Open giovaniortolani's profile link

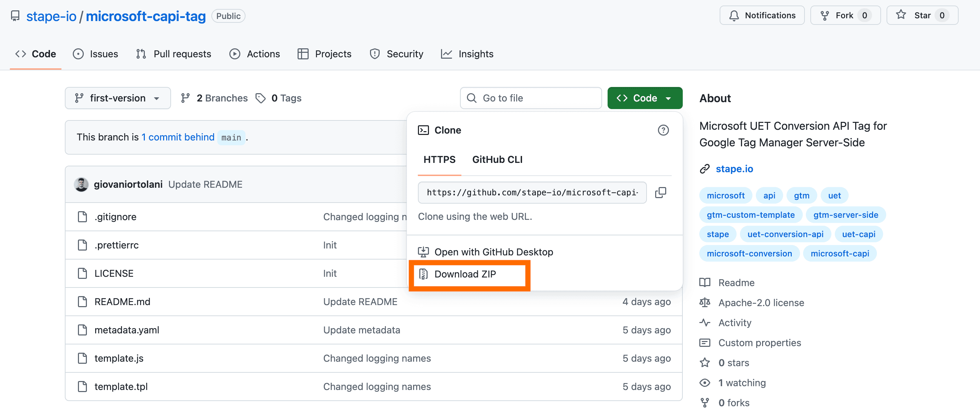[128, 184]
